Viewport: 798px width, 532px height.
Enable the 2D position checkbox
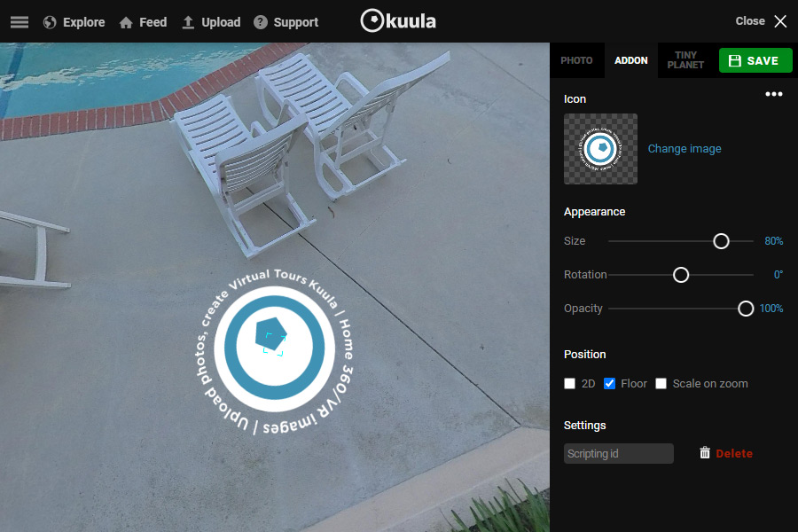[x=569, y=383]
